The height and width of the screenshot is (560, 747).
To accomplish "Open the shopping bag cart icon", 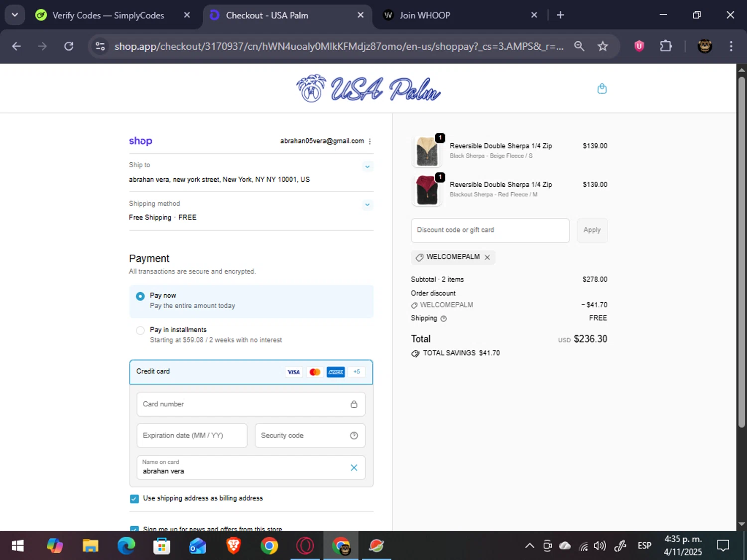I will [602, 89].
